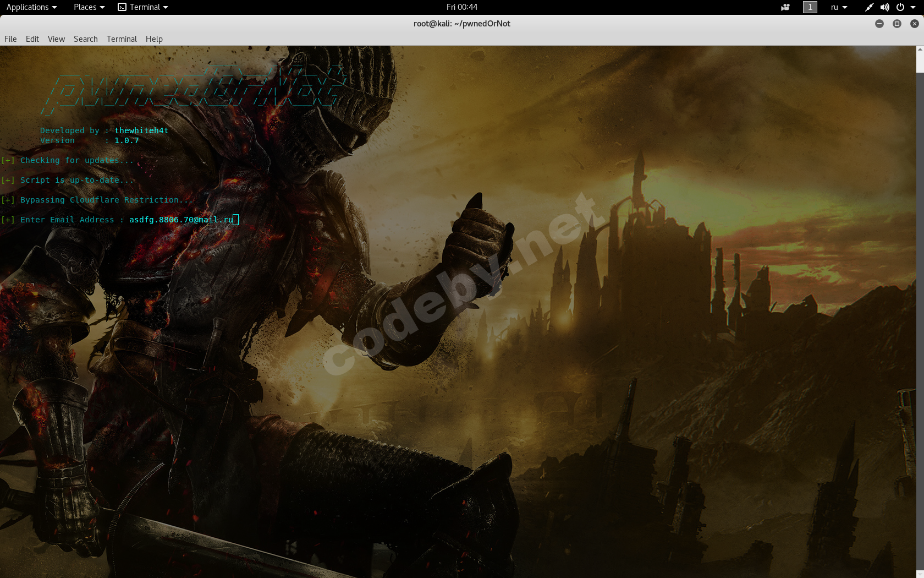Close the terminal window

pos(915,24)
